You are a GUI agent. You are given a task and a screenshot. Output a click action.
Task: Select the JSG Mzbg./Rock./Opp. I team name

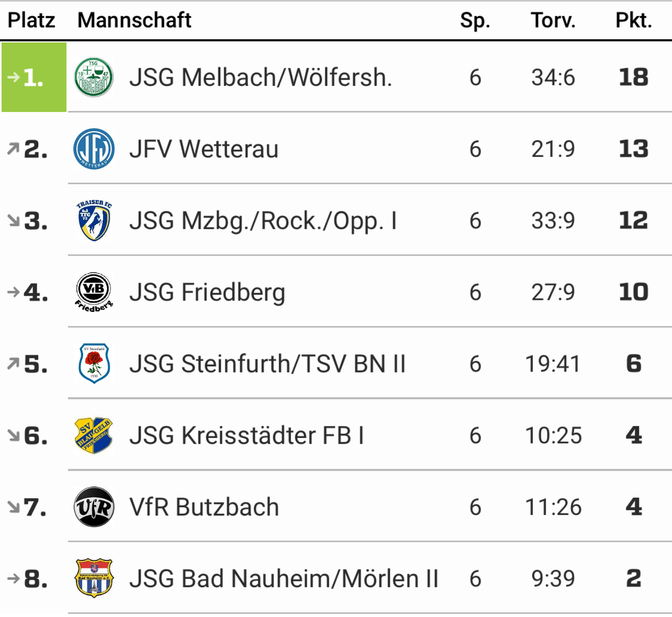click(x=263, y=220)
